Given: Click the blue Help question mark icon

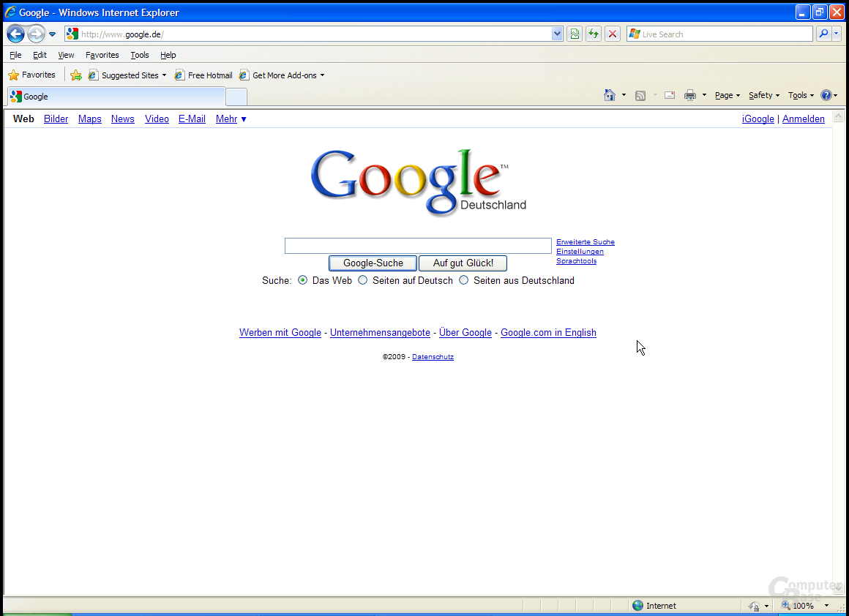Looking at the screenshot, I should (x=826, y=95).
